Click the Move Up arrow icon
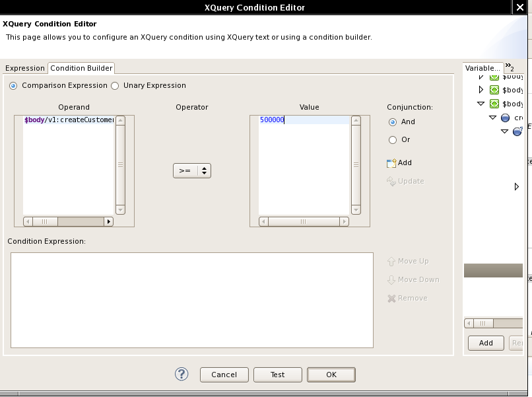The width and height of the screenshot is (532, 397). 391,261
